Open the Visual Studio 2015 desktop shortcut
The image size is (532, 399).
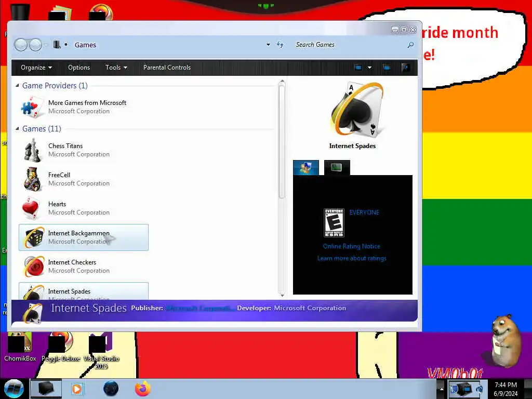pos(101,351)
